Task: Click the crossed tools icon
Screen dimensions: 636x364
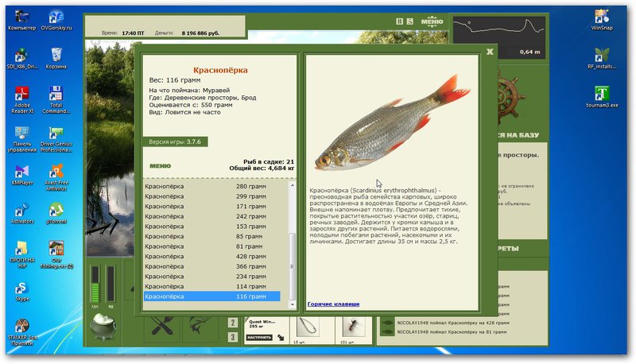Action: click(163, 327)
